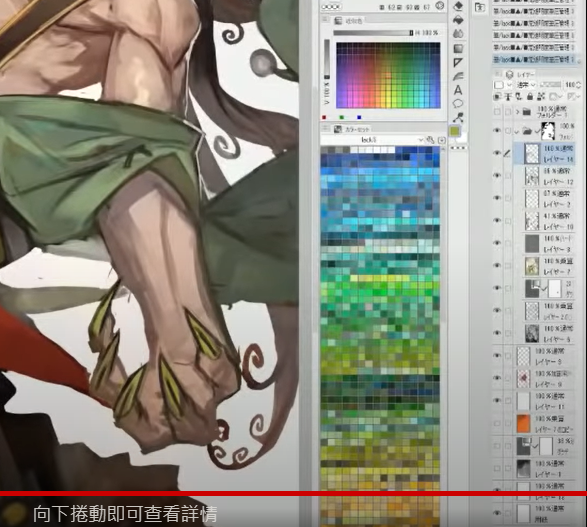Select the Eraser tool
The height and width of the screenshot is (527, 587).
458,6
